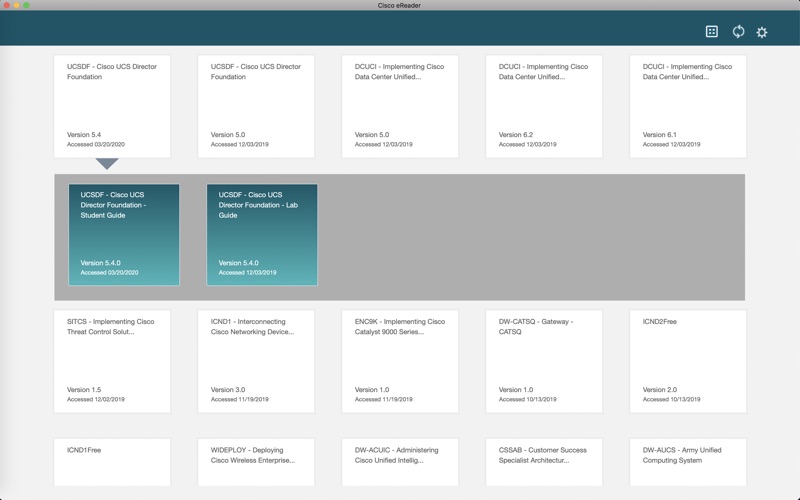Viewport: 800px width, 500px height.
Task: Click 'Version 6.2' text on DCUCI card
Action: click(x=516, y=135)
